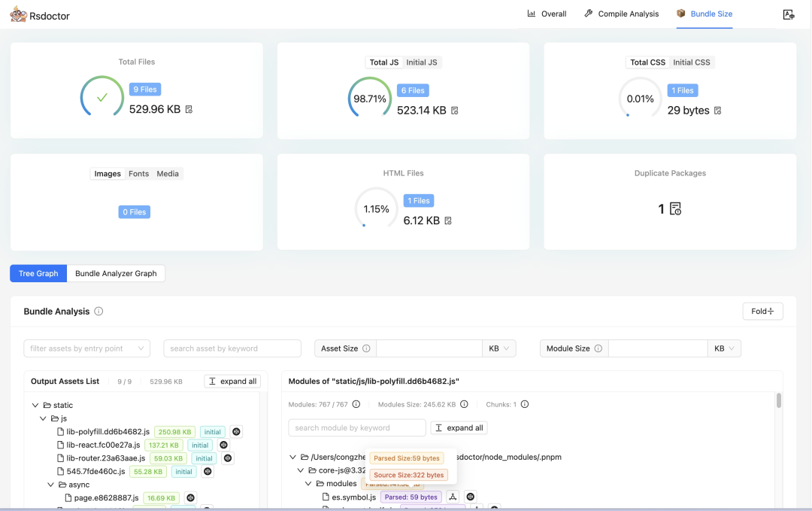This screenshot has height=511, width=812.
Task: Switch to Initial CSS segment
Action: pos(691,62)
